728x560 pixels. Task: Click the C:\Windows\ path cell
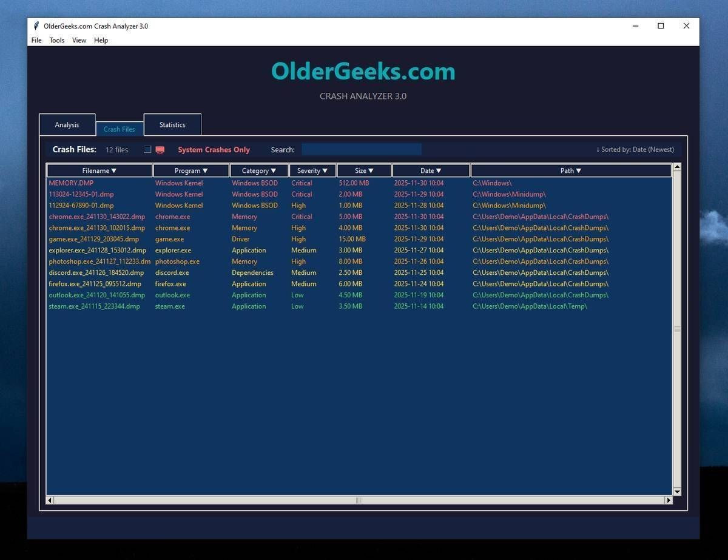[x=492, y=183]
